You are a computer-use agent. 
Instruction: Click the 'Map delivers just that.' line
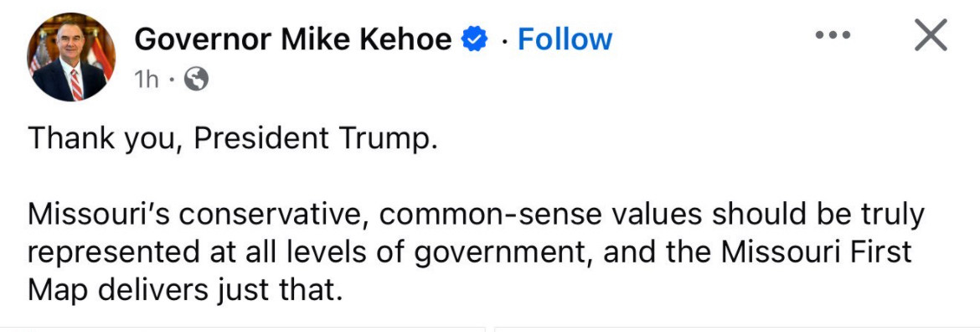[x=185, y=292]
